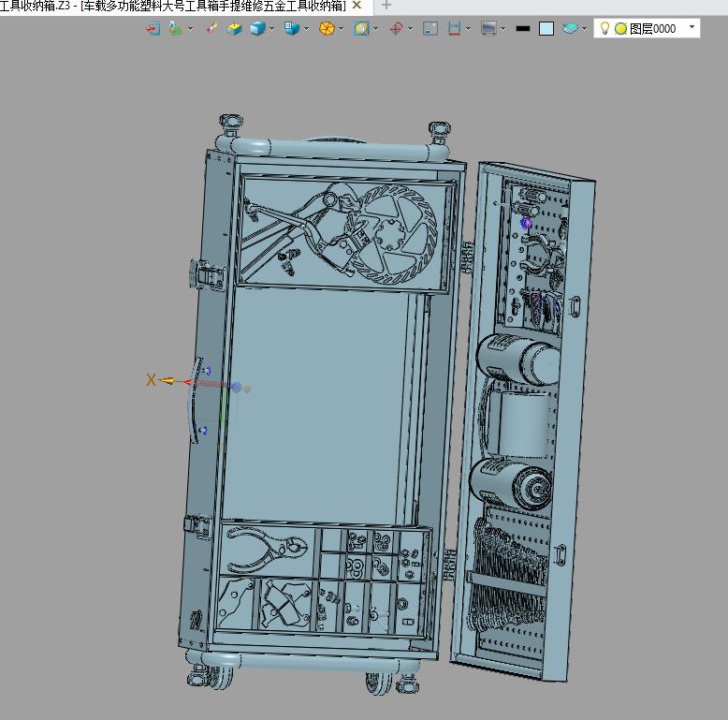Expand the monitor display icon dropdown
Viewport: 728px width, 720px height.
[502, 29]
